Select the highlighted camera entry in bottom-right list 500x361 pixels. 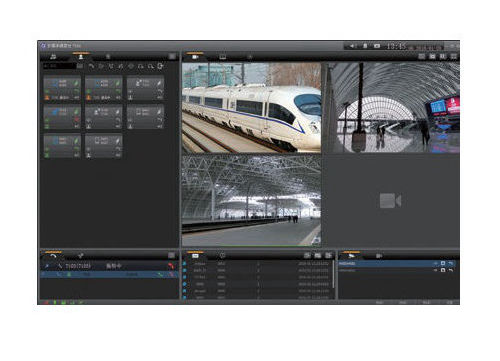point(397,263)
